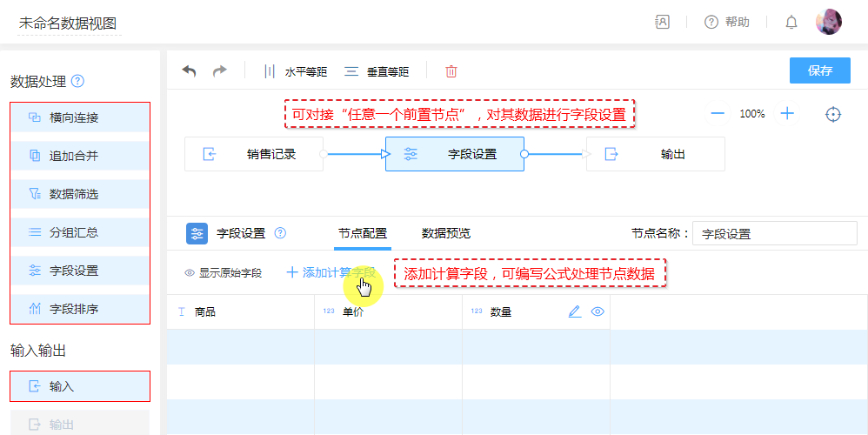The image size is (868, 435).
Task: Click the edit pencil on 数量 column
Action: [x=574, y=311]
